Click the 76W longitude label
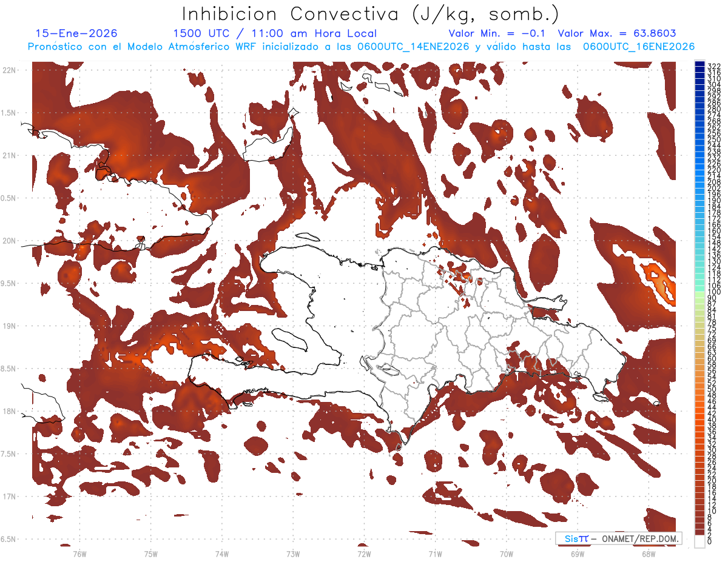Screen dimensions: 728x562 tap(79, 554)
